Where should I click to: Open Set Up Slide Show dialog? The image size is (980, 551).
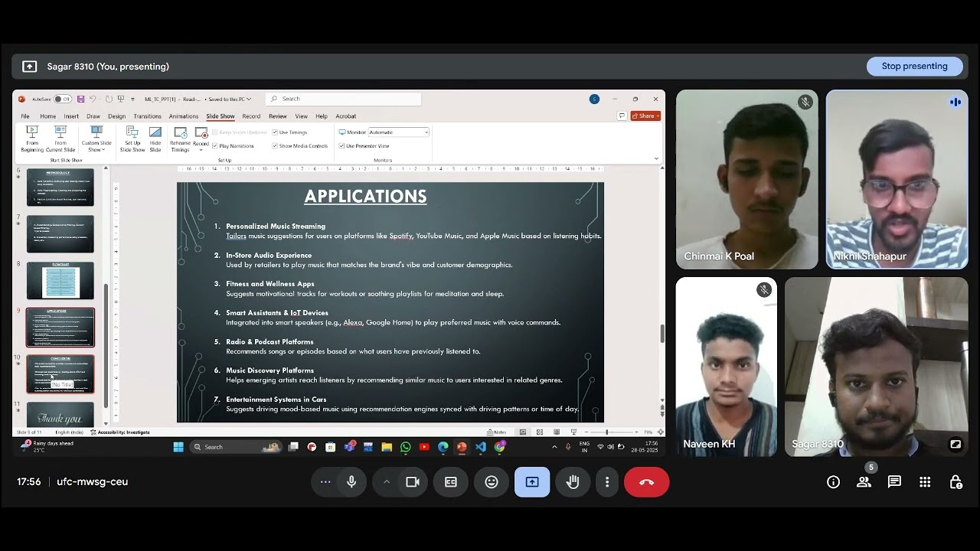click(x=132, y=139)
